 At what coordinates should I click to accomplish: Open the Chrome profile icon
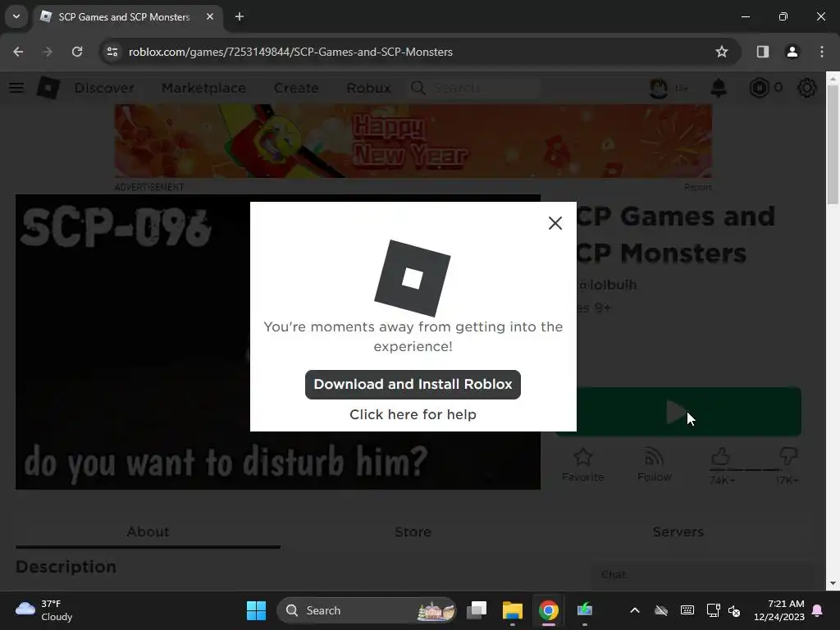[x=792, y=52]
